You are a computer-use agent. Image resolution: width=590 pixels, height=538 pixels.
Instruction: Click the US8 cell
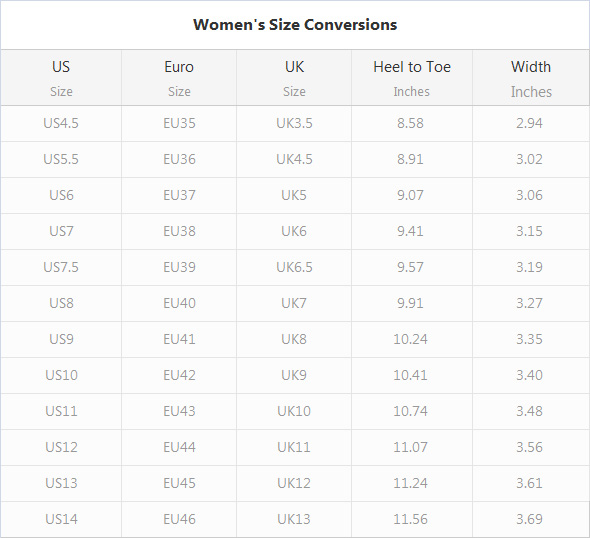click(61, 303)
